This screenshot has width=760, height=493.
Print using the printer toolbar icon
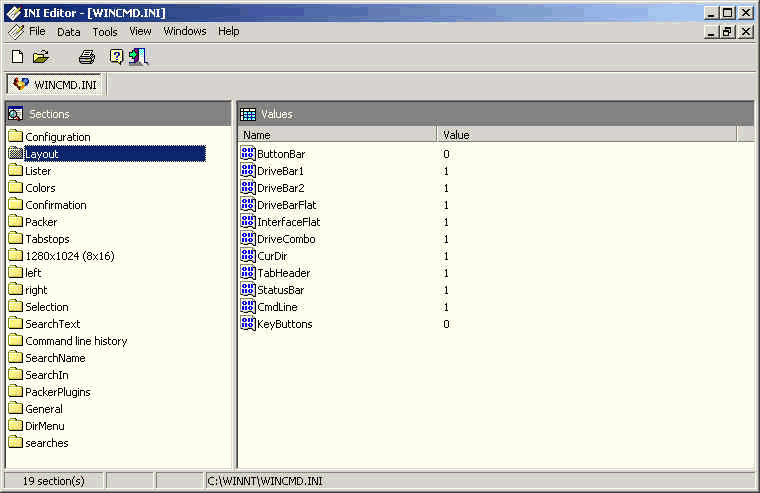pyautogui.click(x=87, y=57)
